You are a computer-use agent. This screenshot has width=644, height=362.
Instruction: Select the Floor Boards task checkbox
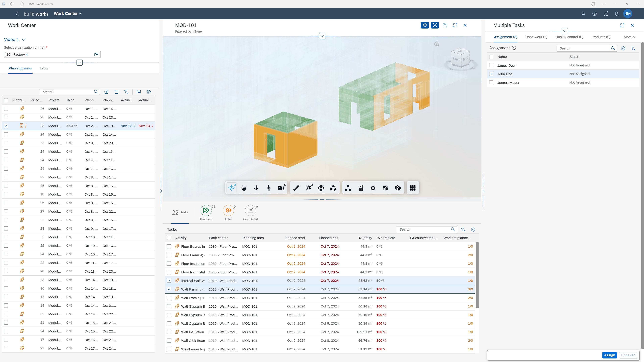(169, 246)
